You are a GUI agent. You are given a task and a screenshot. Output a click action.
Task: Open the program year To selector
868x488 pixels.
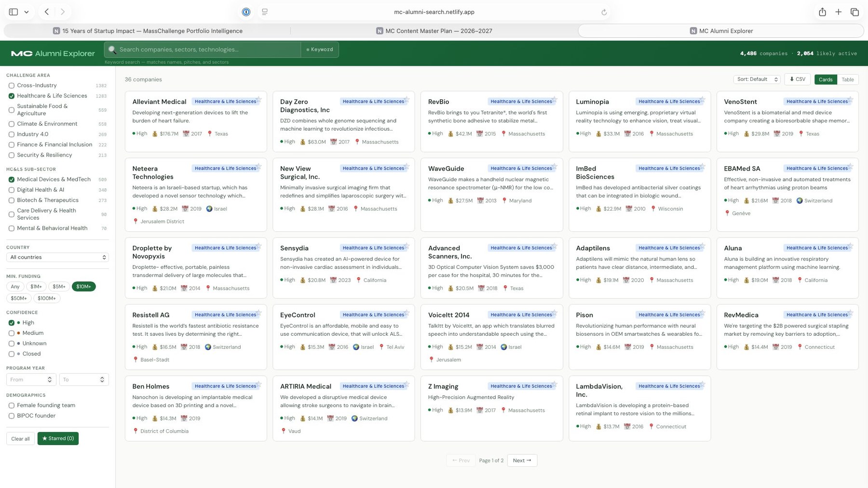[x=84, y=380]
